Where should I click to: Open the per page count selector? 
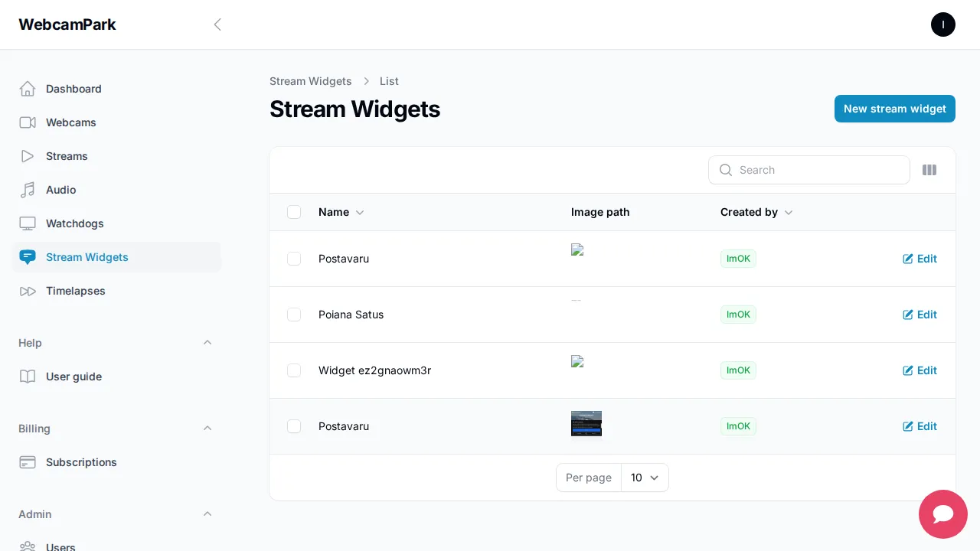(x=645, y=478)
